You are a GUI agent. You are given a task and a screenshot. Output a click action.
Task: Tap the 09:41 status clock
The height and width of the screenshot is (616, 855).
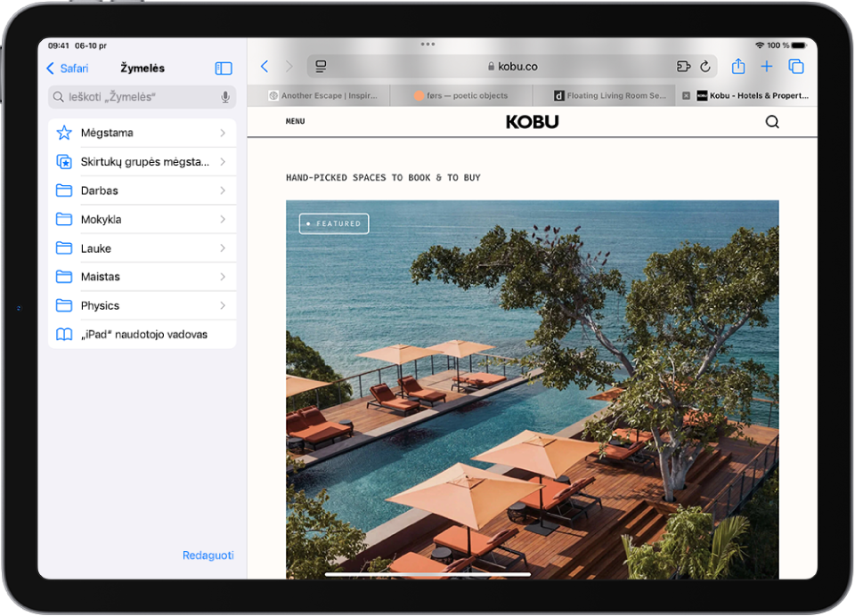click(59, 45)
